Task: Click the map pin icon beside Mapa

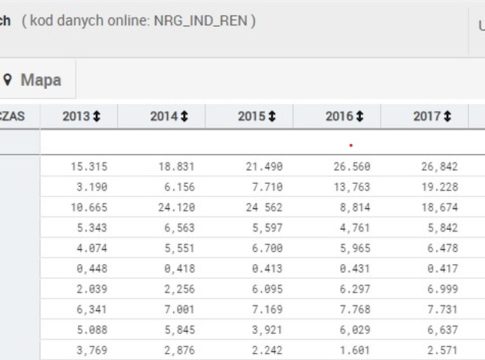Action: pyautogui.click(x=8, y=80)
